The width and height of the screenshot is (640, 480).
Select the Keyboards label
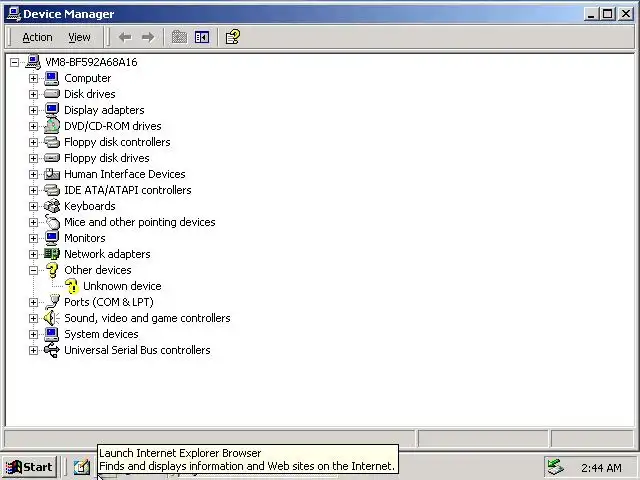point(90,206)
